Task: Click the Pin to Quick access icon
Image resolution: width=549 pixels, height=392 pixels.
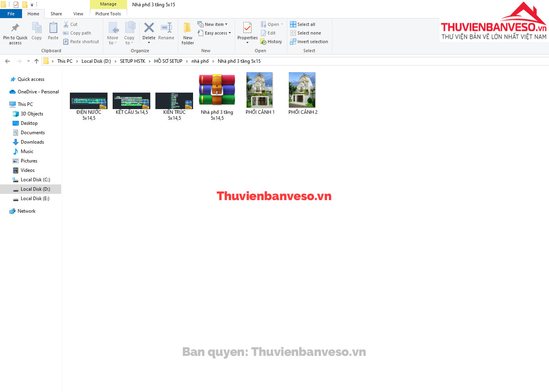Action: point(15,28)
